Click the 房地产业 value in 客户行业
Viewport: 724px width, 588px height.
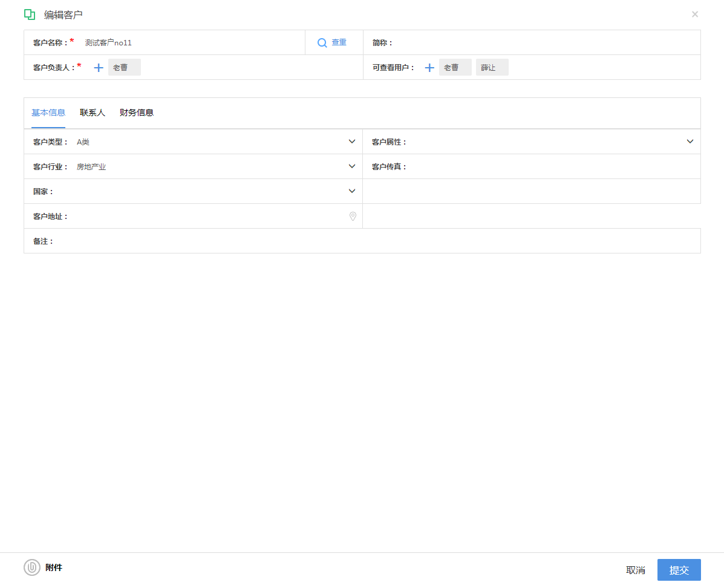coord(91,167)
